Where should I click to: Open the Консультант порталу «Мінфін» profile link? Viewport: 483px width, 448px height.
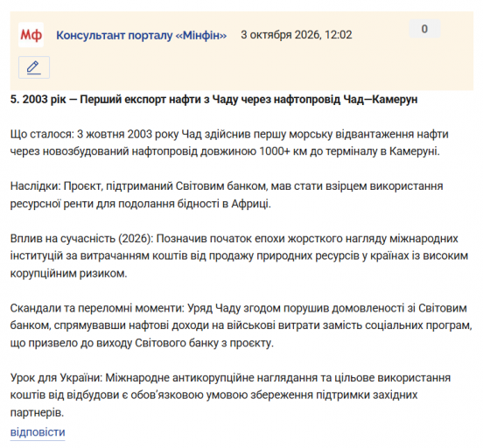142,35
